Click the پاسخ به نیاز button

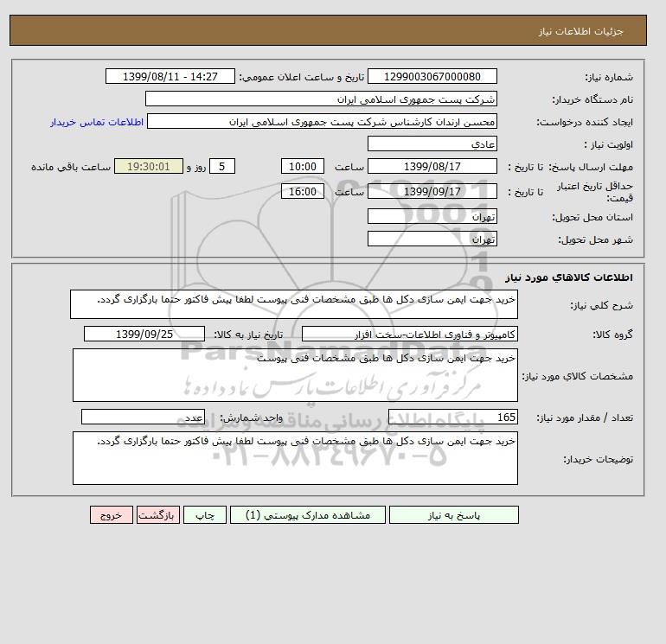pyautogui.click(x=453, y=515)
